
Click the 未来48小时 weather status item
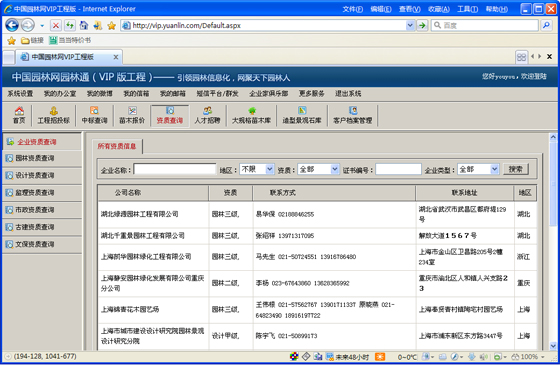347,356
